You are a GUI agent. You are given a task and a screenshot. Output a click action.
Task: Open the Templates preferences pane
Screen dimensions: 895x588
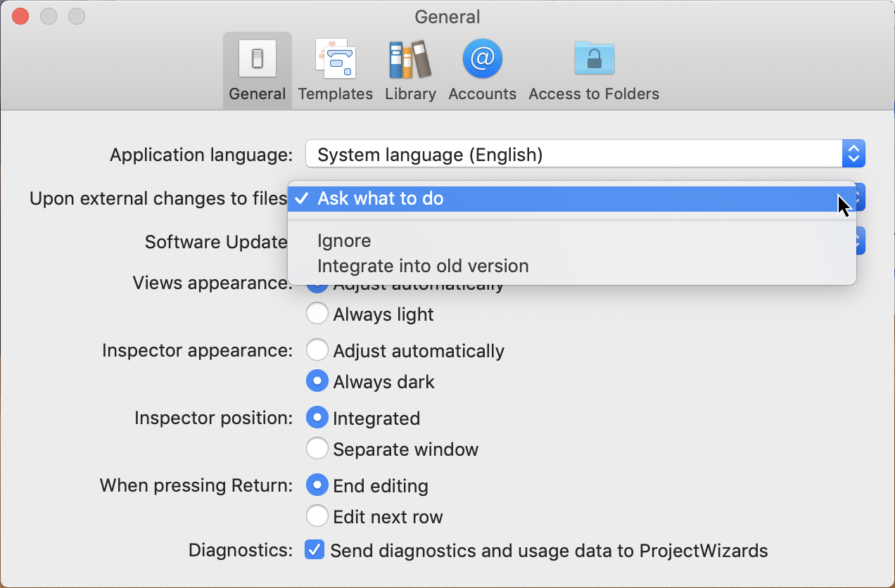(x=335, y=69)
